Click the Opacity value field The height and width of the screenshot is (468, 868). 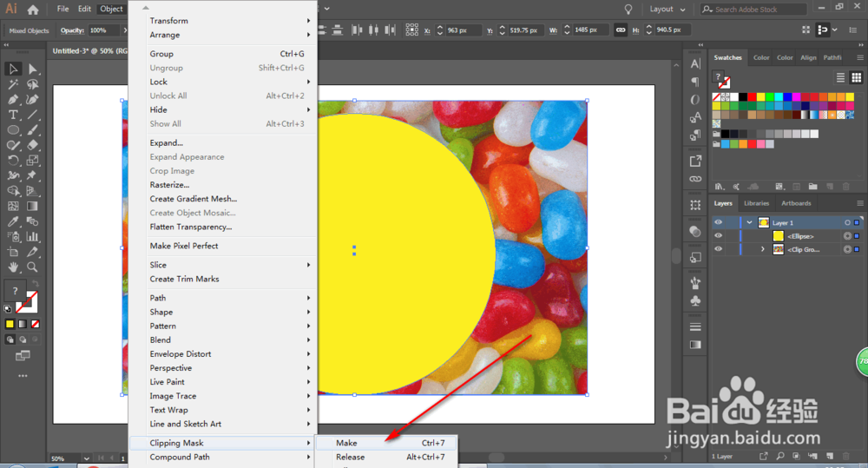(x=102, y=30)
